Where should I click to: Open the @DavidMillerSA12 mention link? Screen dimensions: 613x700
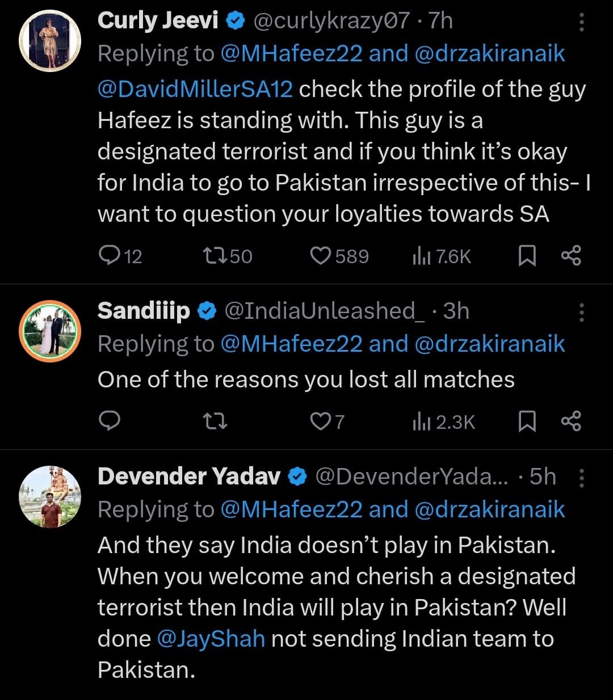tap(195, 90)
